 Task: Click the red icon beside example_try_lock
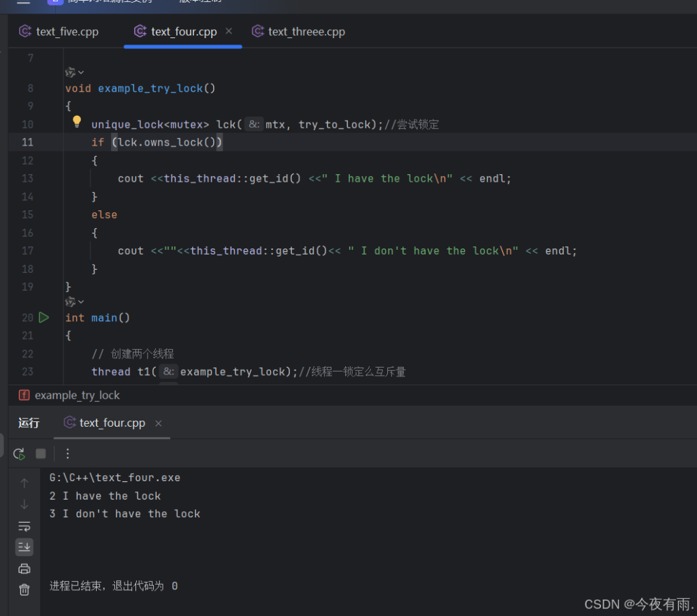click(x=24, y=395)
